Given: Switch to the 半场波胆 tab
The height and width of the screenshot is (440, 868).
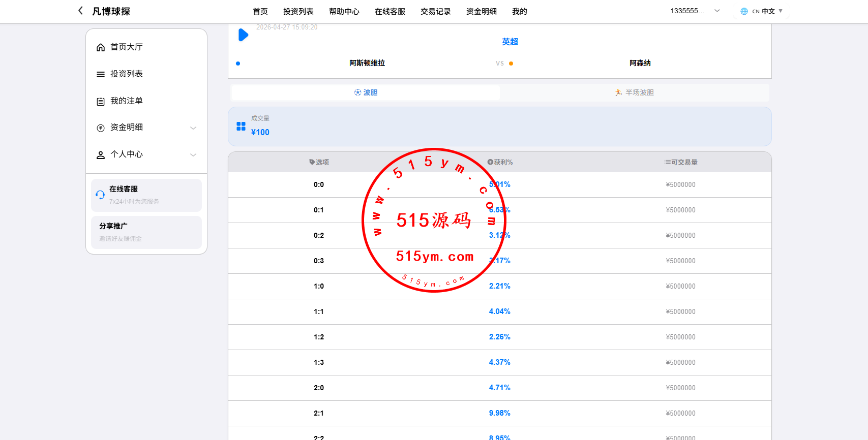Looking at the screenshot, I should 635,92.
